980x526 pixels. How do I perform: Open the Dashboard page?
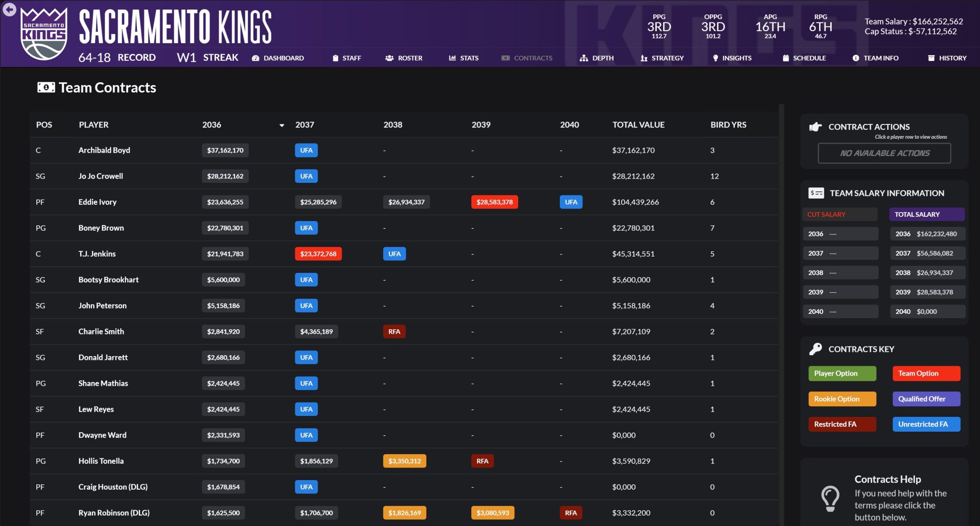[278, 58]
